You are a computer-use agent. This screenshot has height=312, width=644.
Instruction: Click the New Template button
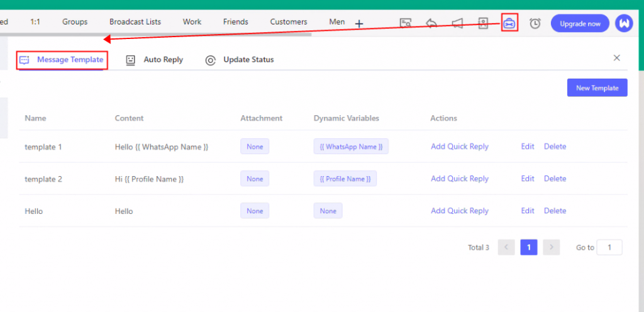pos(597,88)
